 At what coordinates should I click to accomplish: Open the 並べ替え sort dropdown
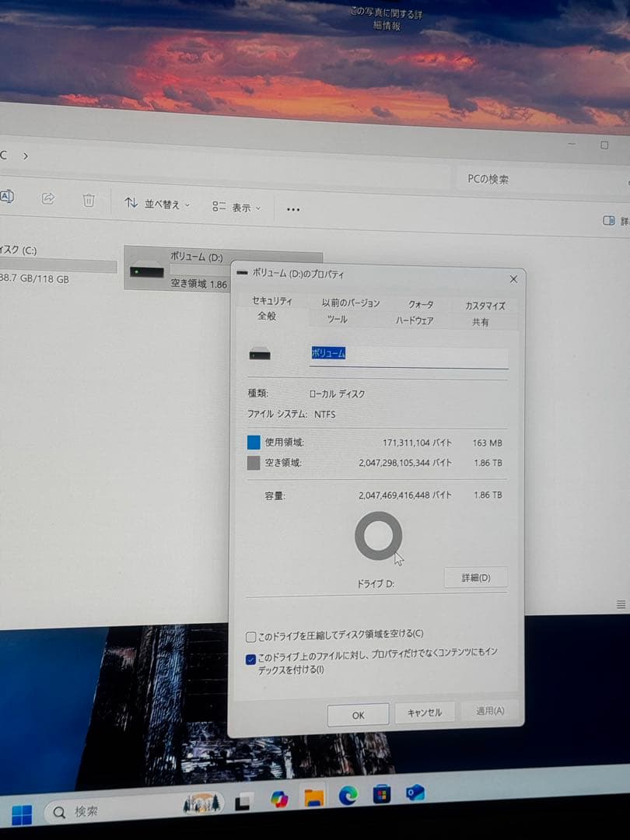(159, 204)
